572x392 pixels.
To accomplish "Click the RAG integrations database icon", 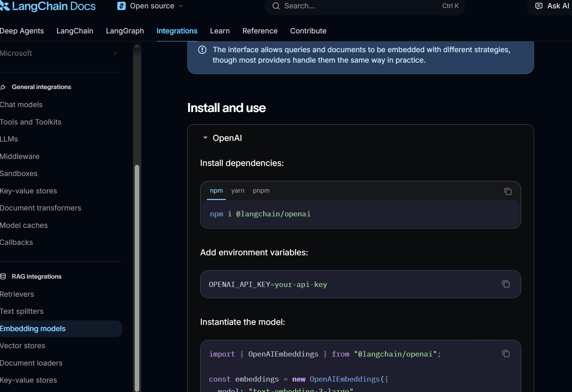I will [x=3, y=277].
